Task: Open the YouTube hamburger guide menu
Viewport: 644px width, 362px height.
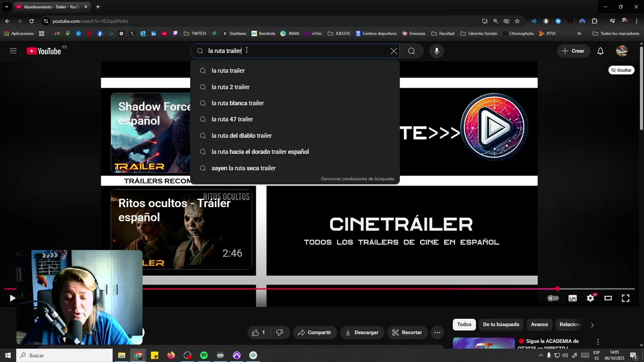Action: [x=13, y=51]
